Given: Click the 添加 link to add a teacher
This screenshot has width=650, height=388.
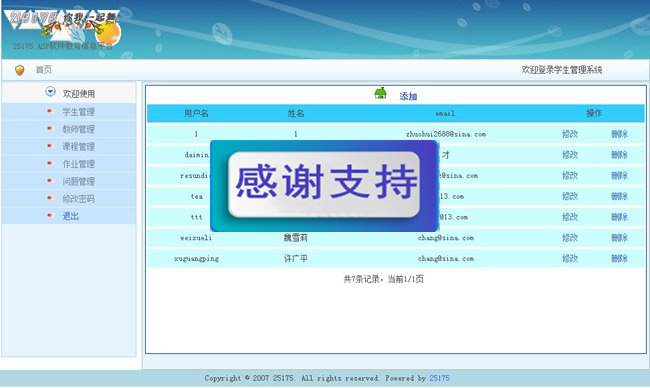Looking at the screenshot, I should [x=408, y=97].
